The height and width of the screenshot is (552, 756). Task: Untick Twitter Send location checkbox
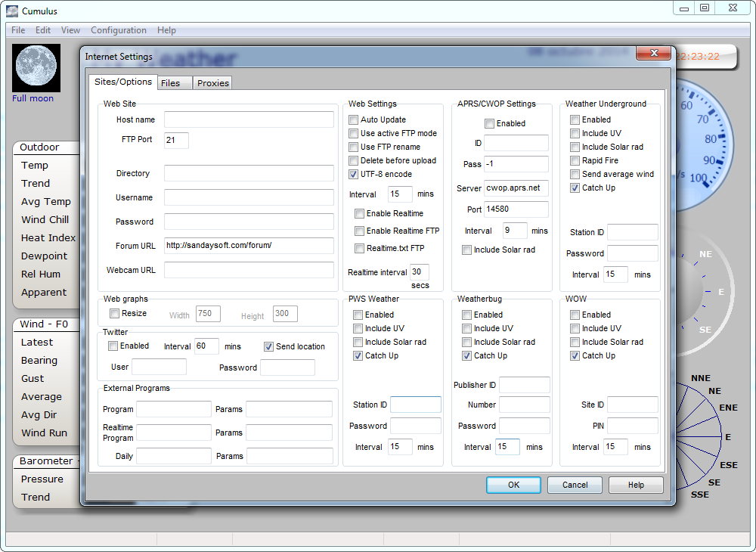coord(269,347)
